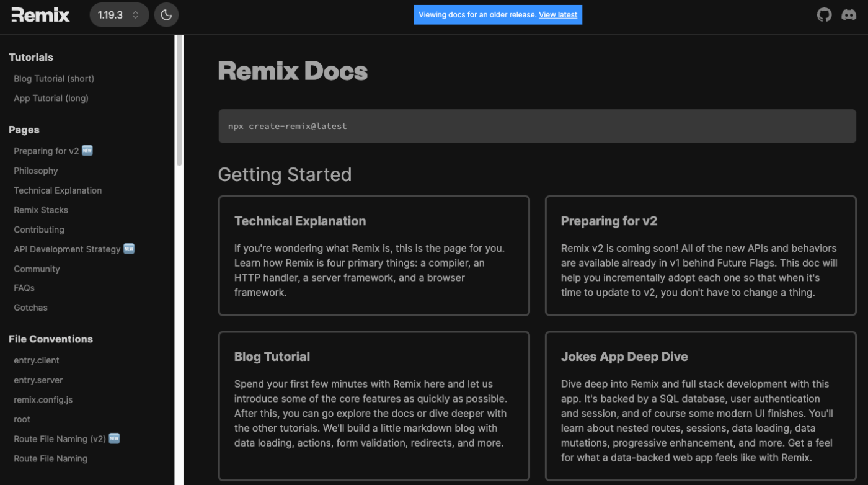Open the Jokes App Deep Dive card
This screenshot has width=868, height=485.
701,406
